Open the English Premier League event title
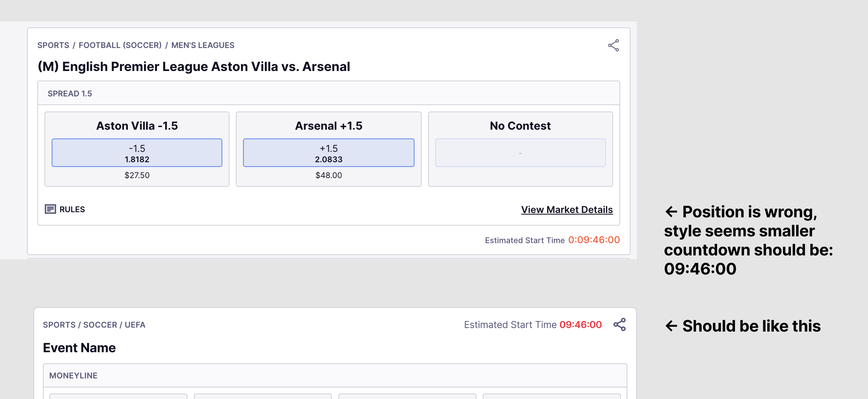Screen dimensions: 868x399 point(194,67)
